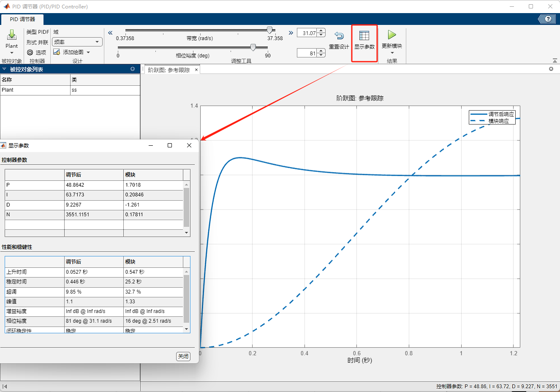Viewport: 560px width, 392px height.
Task: Maximize the 显示参数 dialog
Action: pos(170,145)
